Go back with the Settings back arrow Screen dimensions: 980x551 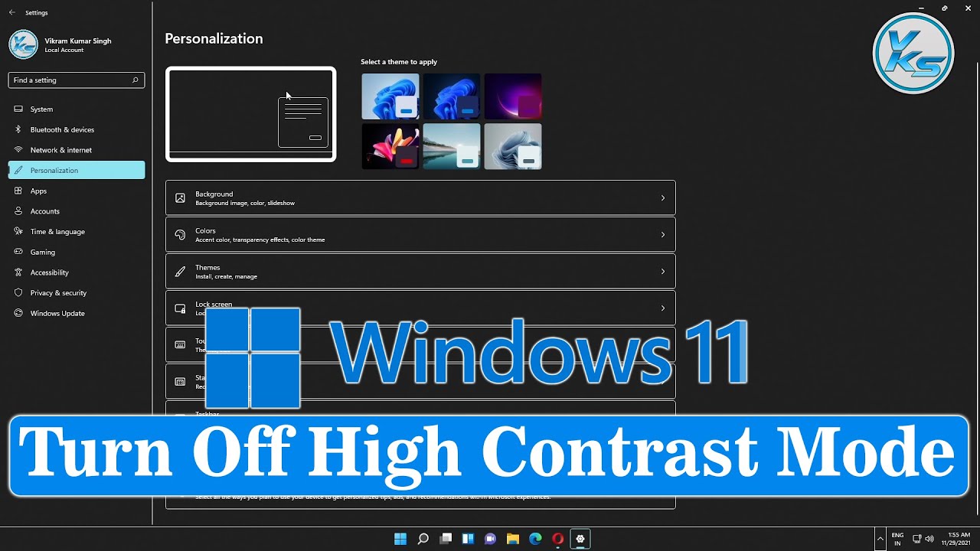[11, 12]
